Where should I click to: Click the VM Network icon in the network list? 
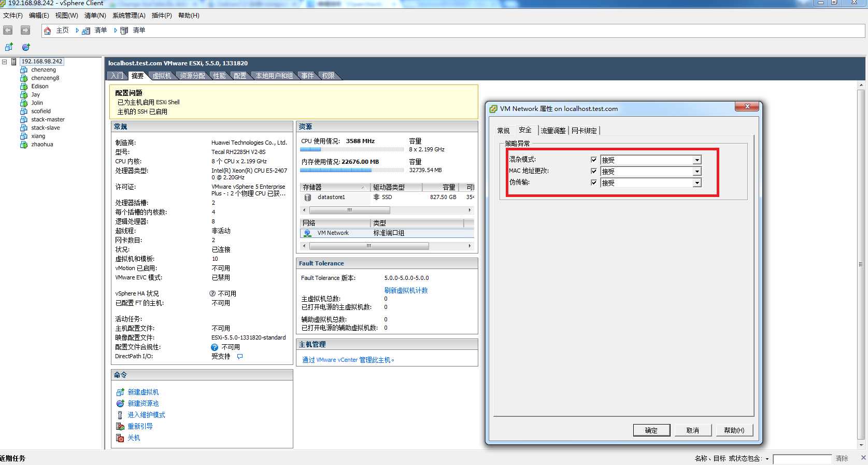click(x=307, y=233)
